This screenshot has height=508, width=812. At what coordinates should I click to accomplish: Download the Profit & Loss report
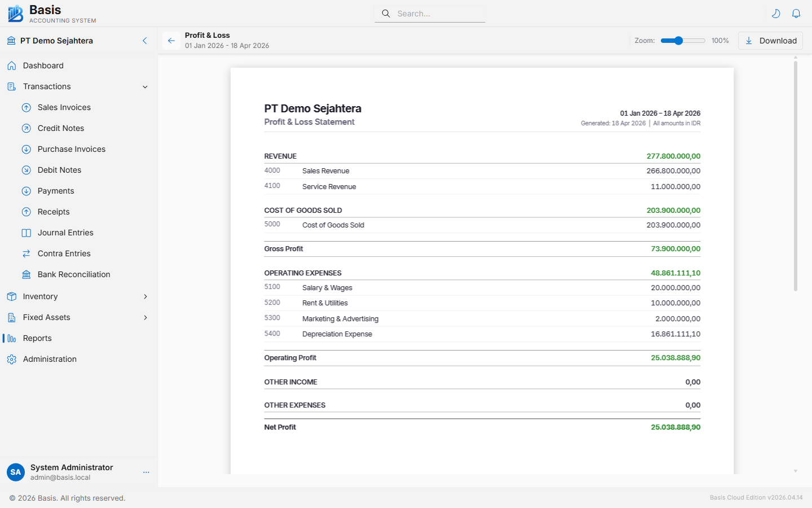pyautogui.click(x=770, y=41)
